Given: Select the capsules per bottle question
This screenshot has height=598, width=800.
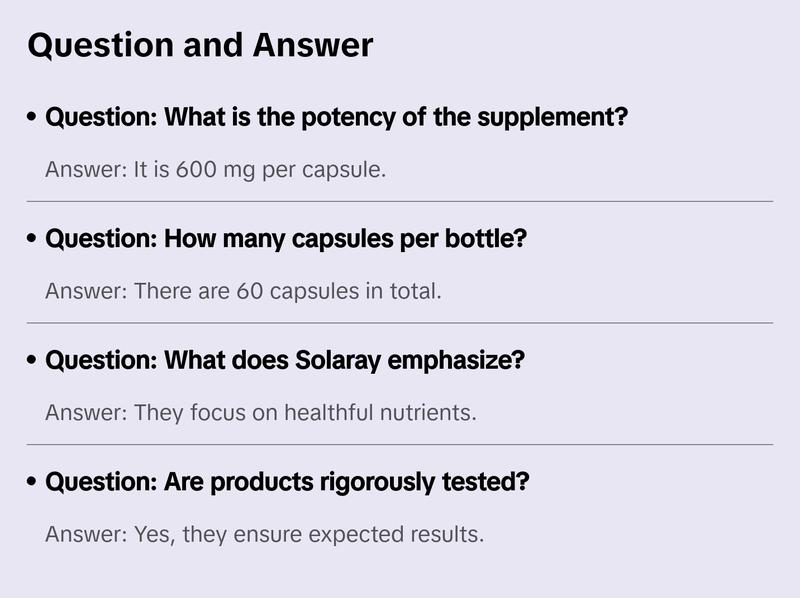Looking at the screenshot, I should pos(286,240).
